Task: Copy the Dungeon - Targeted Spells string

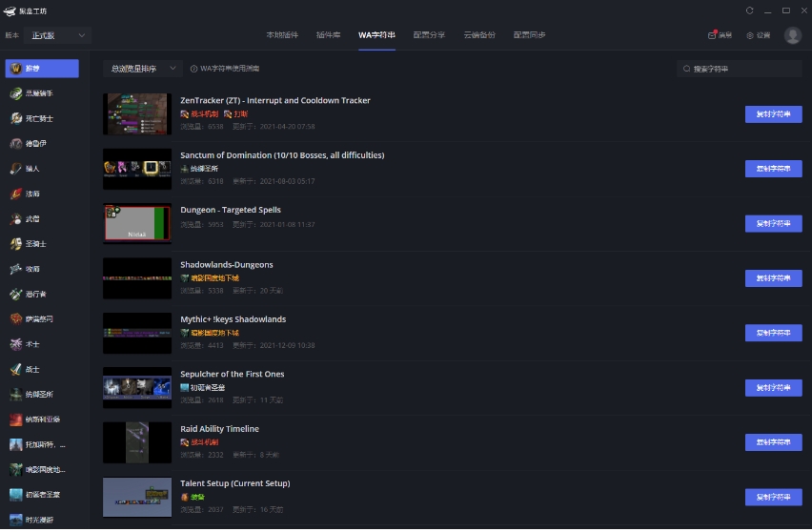Action: point(773,223)
